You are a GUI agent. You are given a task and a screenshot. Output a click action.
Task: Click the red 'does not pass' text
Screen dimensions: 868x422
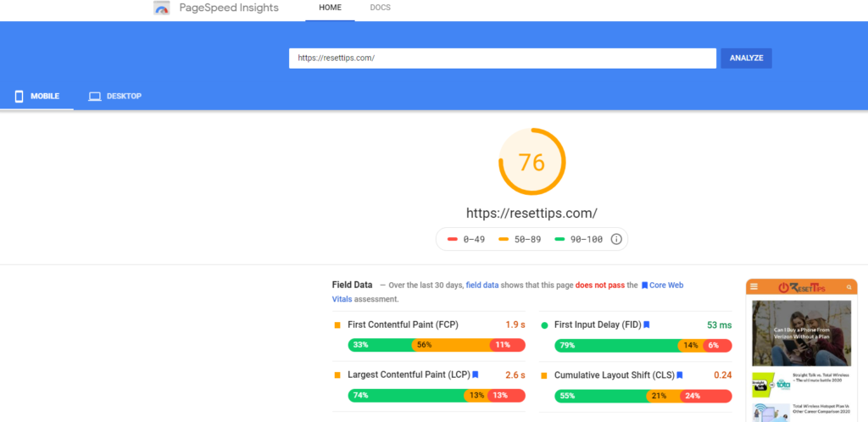[599, 286]
